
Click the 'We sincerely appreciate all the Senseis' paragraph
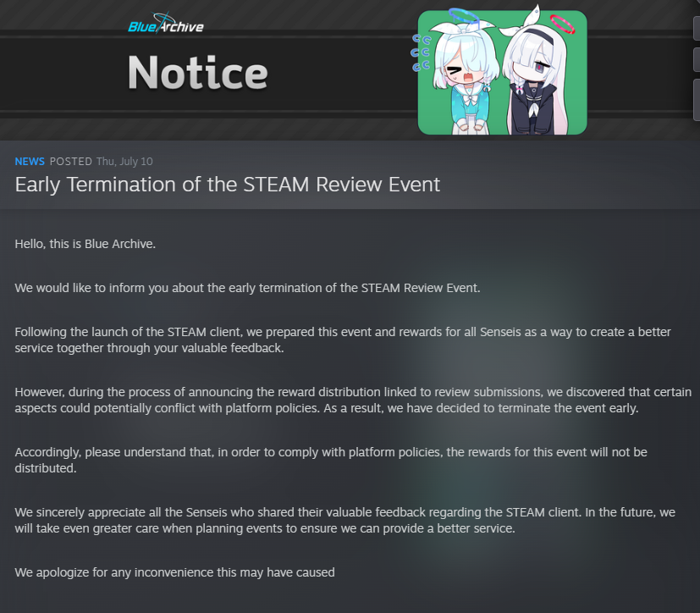[344, 520]
